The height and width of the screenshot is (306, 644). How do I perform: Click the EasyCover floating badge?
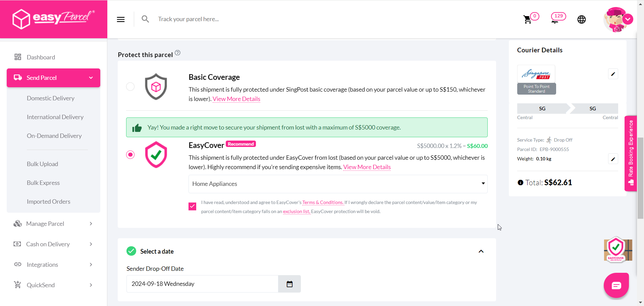pyautogui.click(x=618, y=250)
